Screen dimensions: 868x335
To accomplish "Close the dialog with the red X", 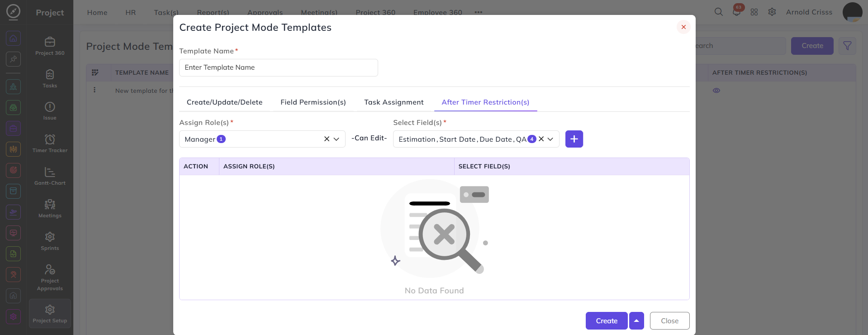I will click(683, 27).
